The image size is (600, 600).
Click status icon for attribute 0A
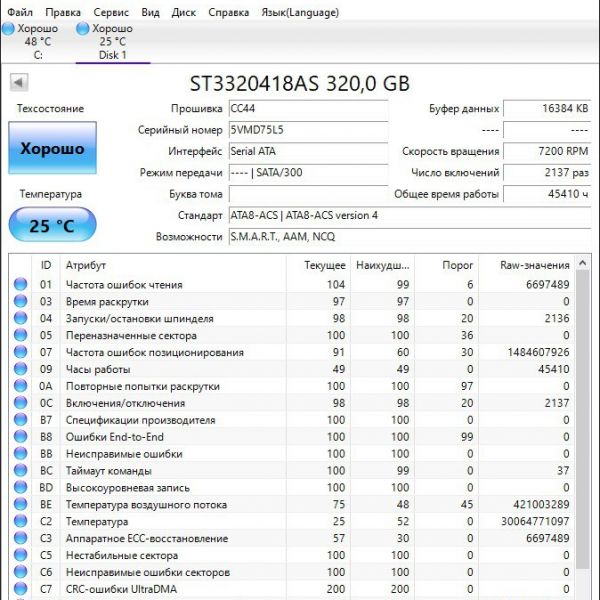click(x=21, y=386)
